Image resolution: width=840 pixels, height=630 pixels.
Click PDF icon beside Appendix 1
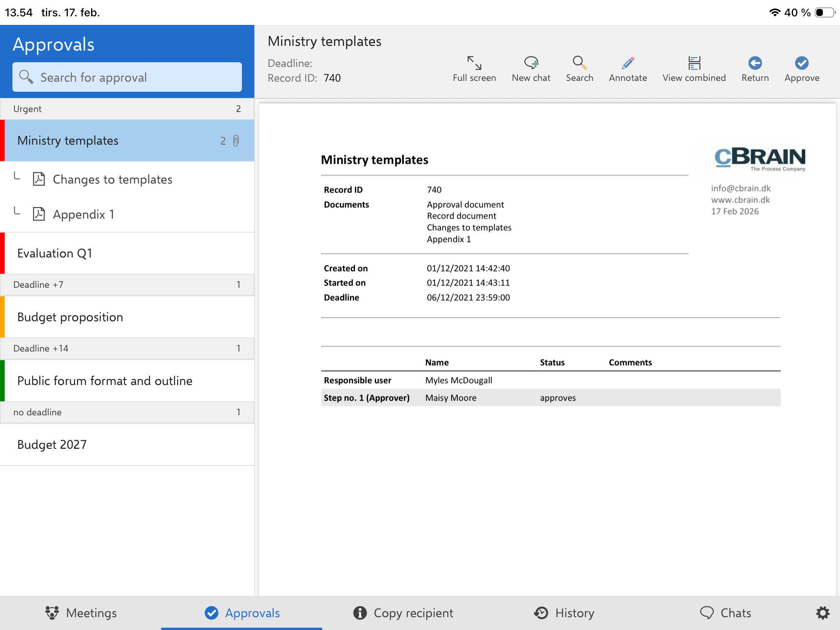tap(39, 214)
